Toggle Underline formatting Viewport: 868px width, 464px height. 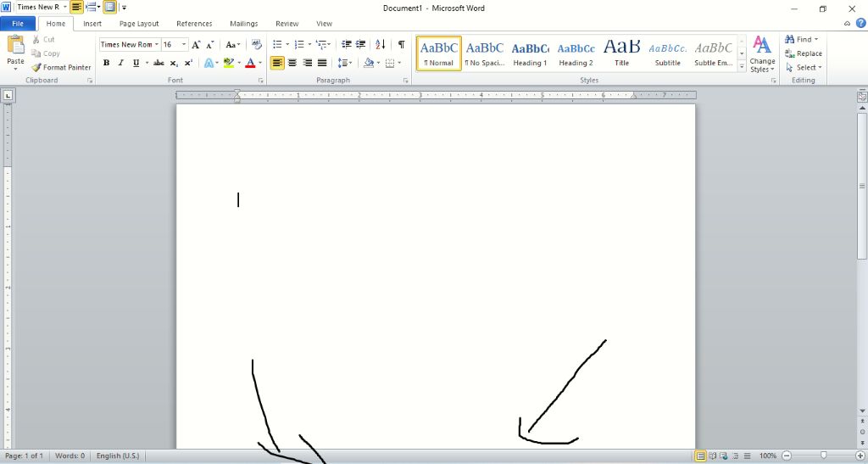pos(136,63)
